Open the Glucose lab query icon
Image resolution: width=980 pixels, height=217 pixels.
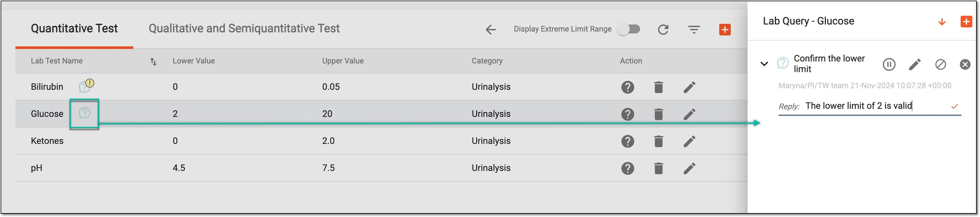click(x=84, y=113)
